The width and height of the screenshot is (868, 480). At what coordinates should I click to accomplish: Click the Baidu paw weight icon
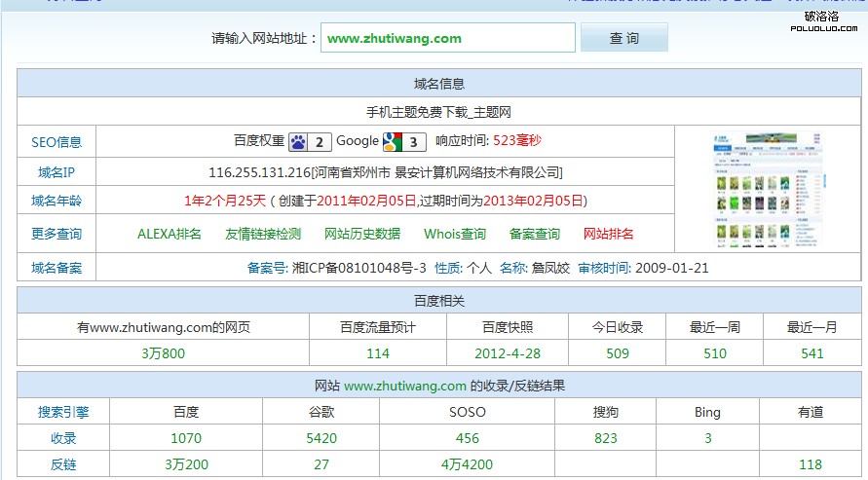pyautogui.click(x=299, y=142)
